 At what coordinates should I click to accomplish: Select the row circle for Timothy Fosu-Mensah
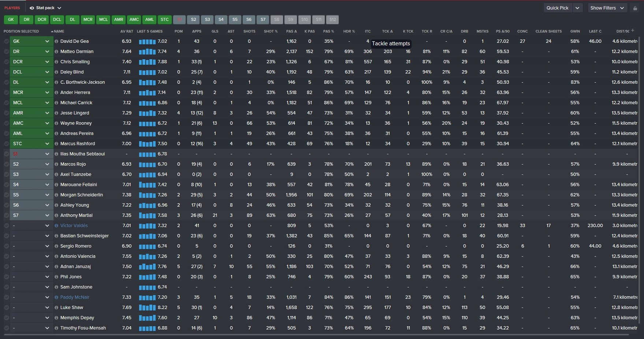coord(6,328)
